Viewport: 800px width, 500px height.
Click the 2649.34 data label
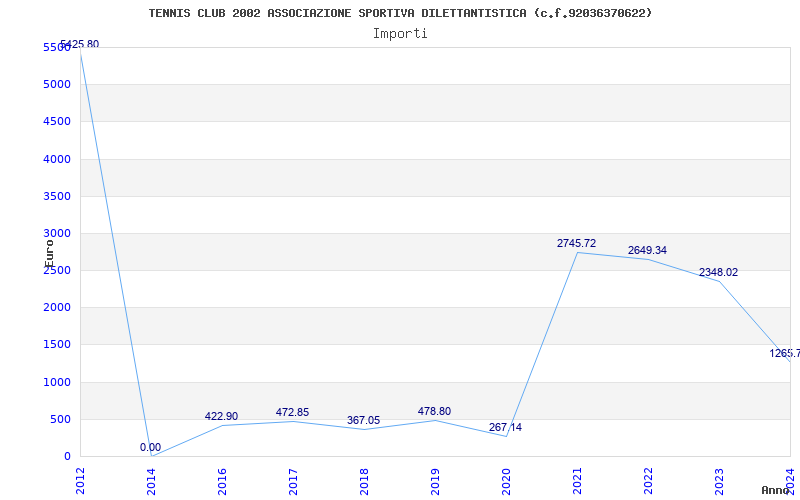(x=647, y=251)
